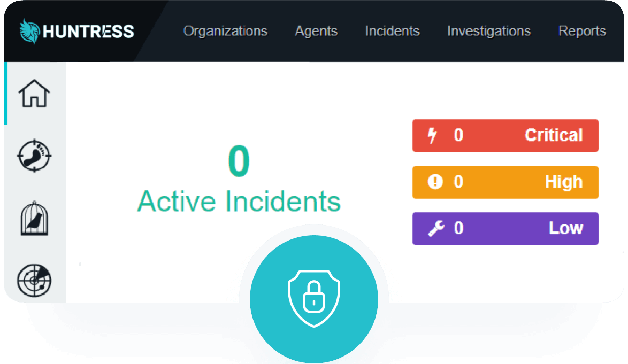Viewport: 628px width, 364px height.
Task: Click the 0 count in High
Action: click(x=458, y=182)
